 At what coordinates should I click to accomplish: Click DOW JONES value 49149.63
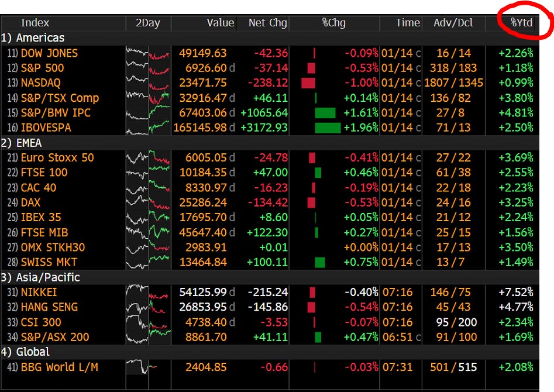[203, 53]
